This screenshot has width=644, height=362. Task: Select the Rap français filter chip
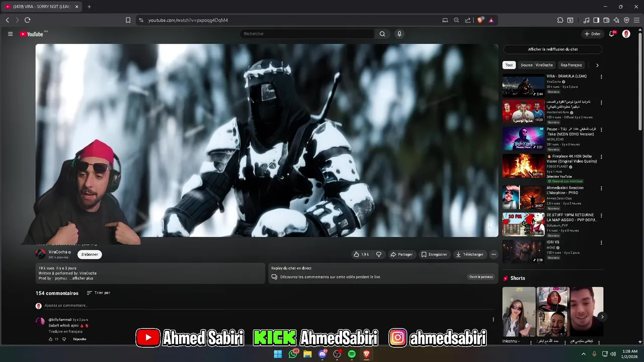tap(571, 65)
